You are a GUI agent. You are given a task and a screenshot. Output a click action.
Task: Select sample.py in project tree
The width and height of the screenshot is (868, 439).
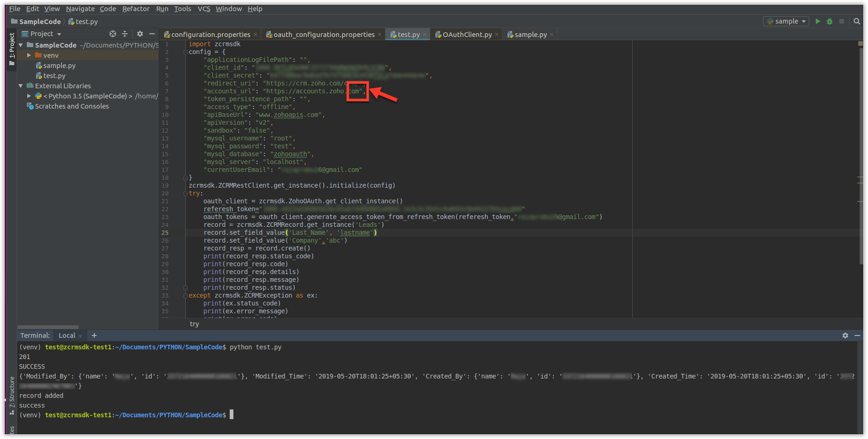tap(59, 66)
